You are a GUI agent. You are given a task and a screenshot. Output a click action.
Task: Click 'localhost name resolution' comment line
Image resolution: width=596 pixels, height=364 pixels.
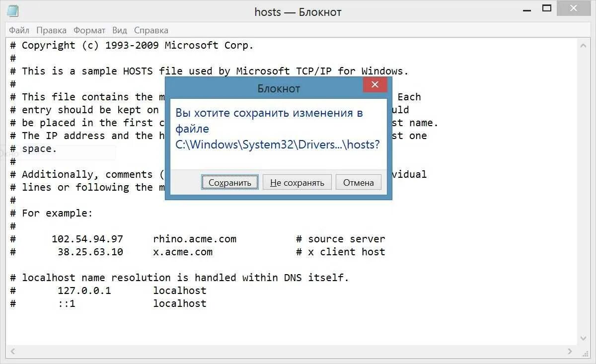[180, 278]
